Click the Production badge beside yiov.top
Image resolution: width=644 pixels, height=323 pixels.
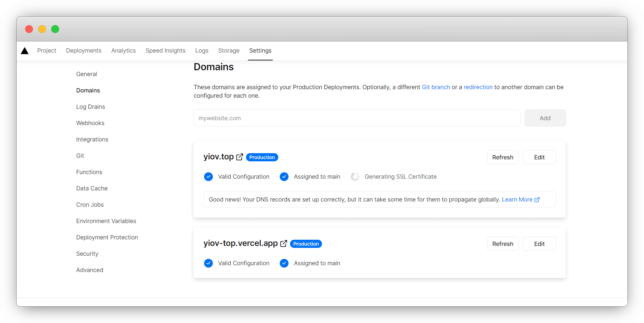[262, 157]
